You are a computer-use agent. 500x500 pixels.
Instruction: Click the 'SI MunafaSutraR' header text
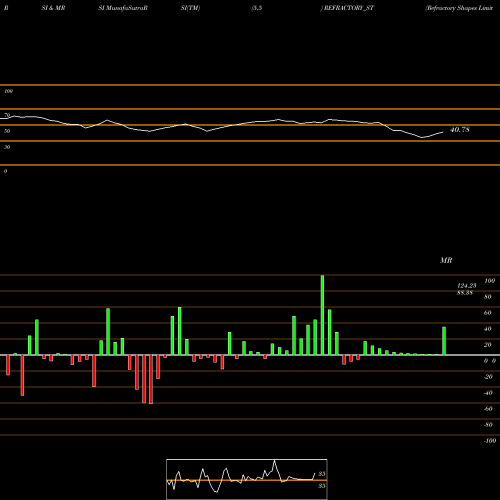[123, 8]
